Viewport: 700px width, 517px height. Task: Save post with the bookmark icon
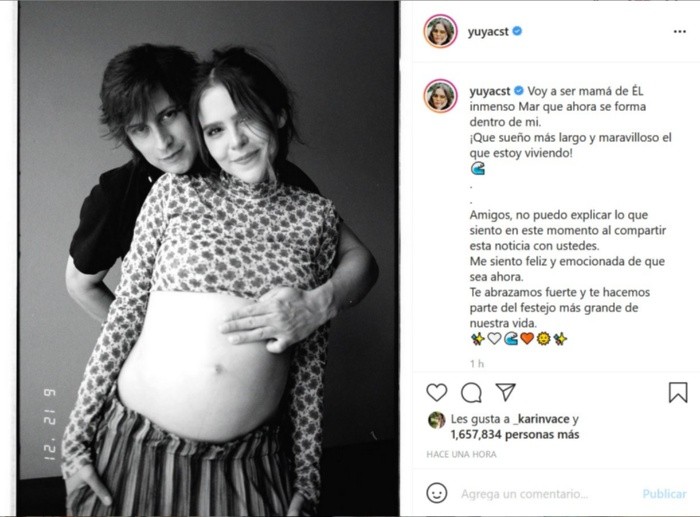[x=678, y=392]
